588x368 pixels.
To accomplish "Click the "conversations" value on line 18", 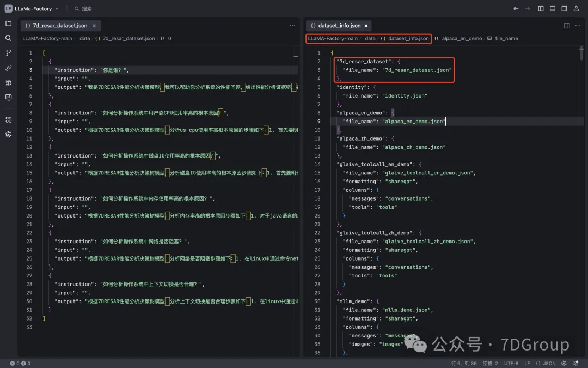I will tap(408, 198).
